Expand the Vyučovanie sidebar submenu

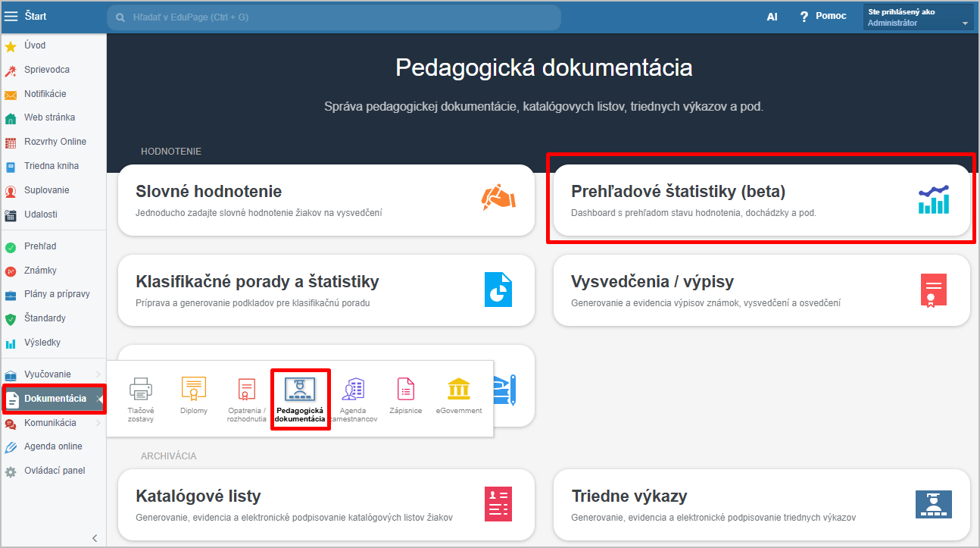pyautogui.click(x=98, y=374)
